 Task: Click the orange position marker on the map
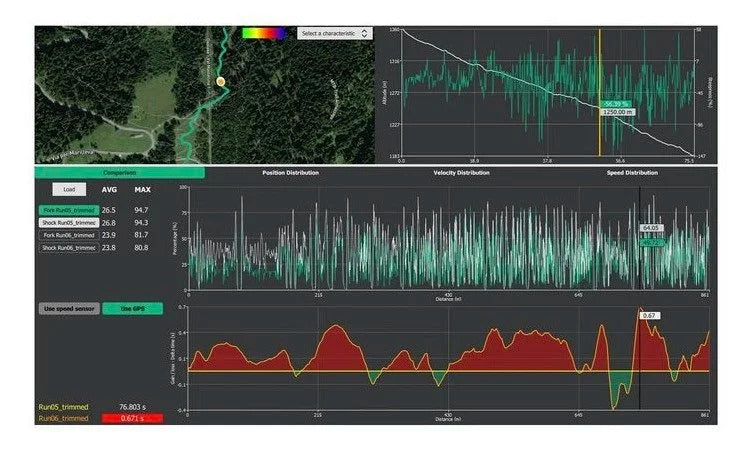click(220, 81)
